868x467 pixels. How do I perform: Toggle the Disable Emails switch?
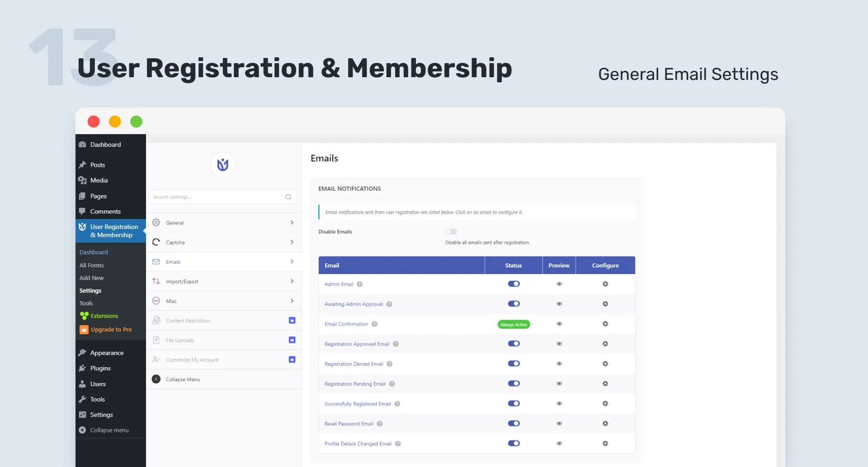coord(451,232)
